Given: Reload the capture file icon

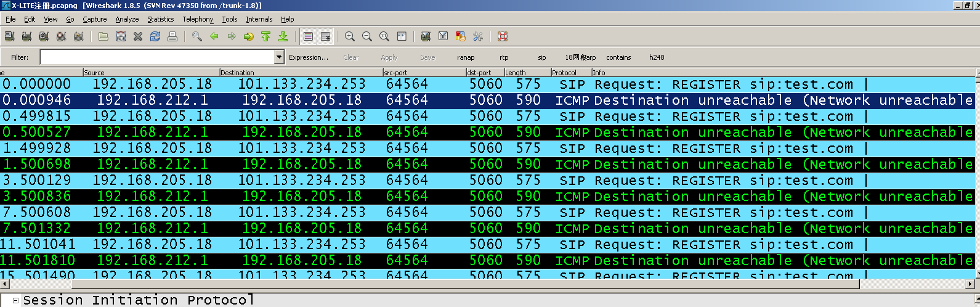Looking at the screenshot, I should click(155, 37).
